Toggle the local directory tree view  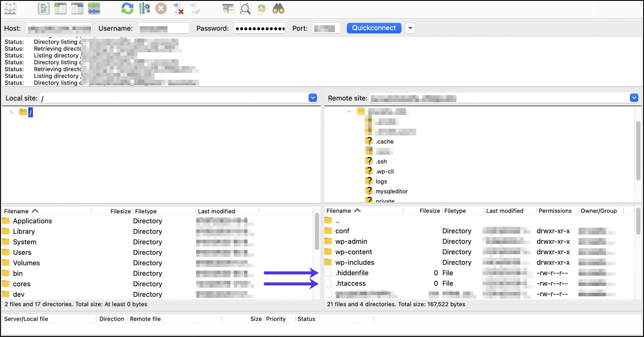pyautogui.click(x=60, y=8)
